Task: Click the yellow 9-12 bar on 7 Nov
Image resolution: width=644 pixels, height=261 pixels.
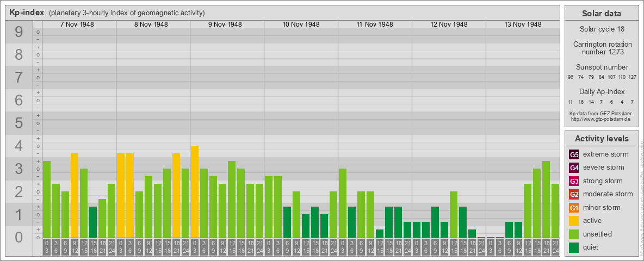Action: click(75, 195)
